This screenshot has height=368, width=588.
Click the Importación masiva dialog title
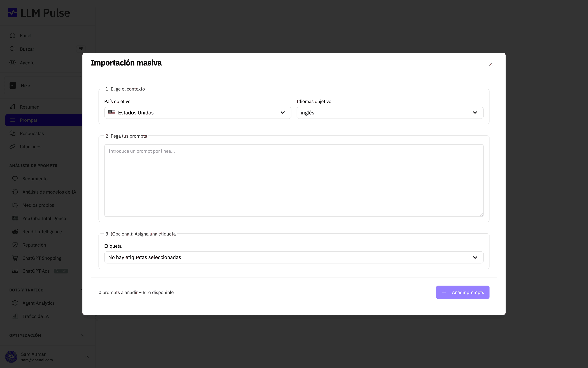[126, 63]
